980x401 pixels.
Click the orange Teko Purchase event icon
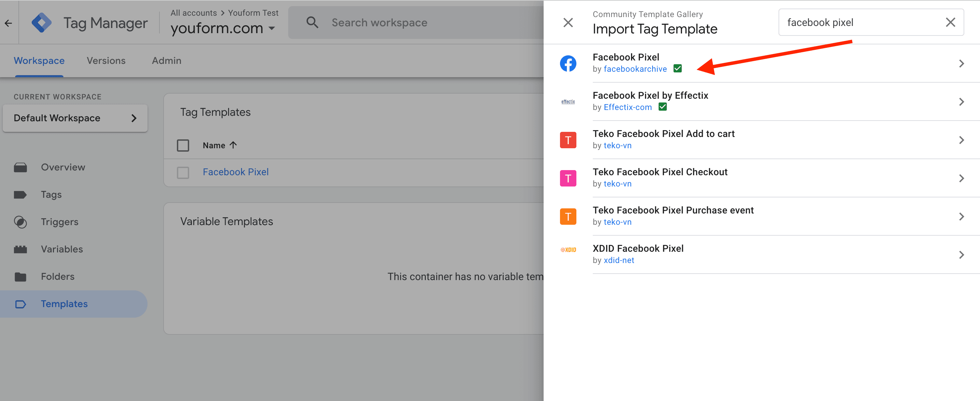[x=568, y=217]
